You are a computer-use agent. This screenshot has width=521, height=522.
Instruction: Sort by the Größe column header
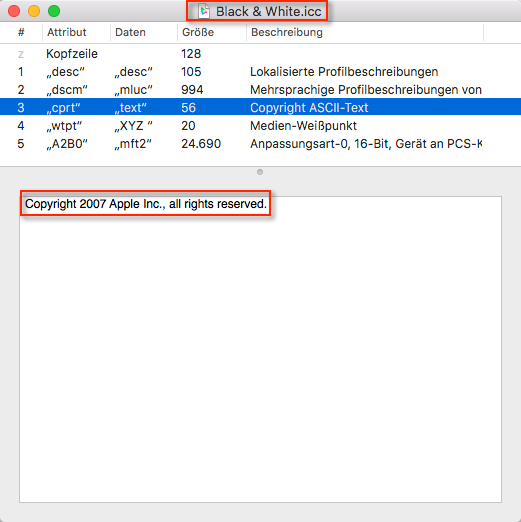(212, 32)
